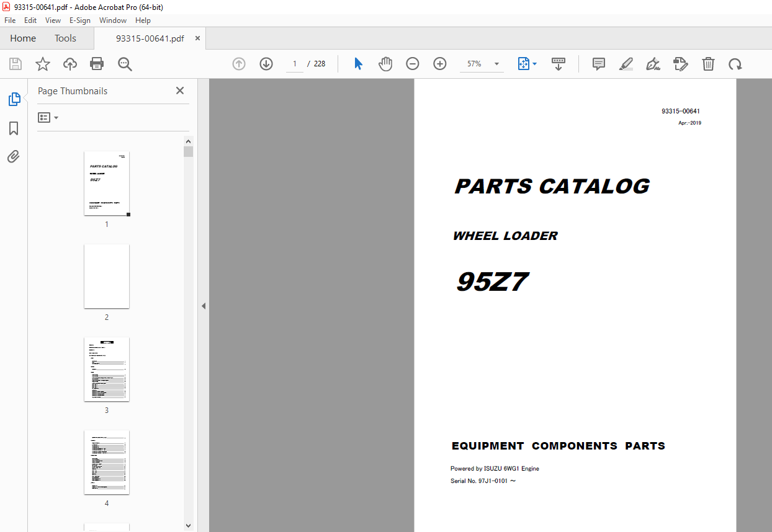This screenshot has height=532, width=772.
Task: Open the Attachments paperclip panel
Action: point(14,156)
